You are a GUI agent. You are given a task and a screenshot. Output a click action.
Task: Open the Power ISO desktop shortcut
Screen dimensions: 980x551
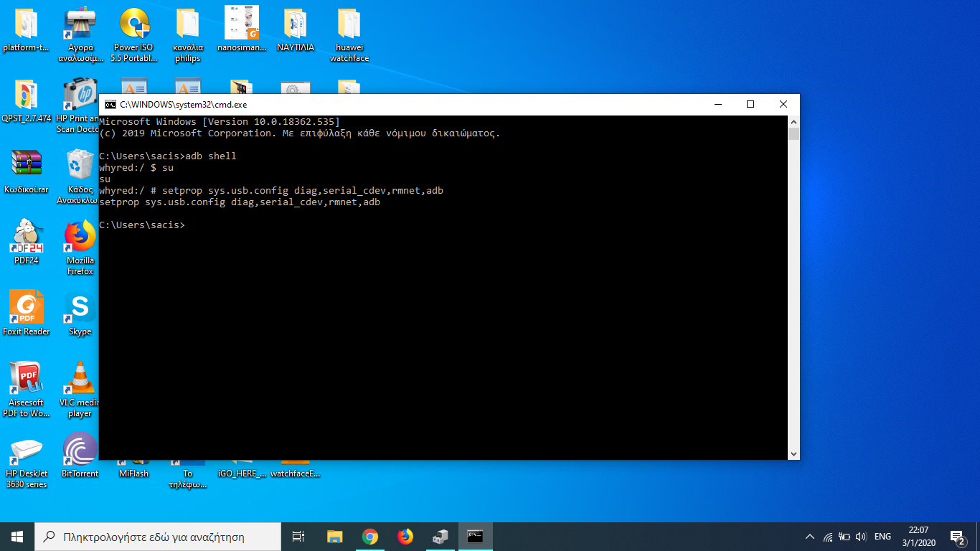click(x=133, y=26)
